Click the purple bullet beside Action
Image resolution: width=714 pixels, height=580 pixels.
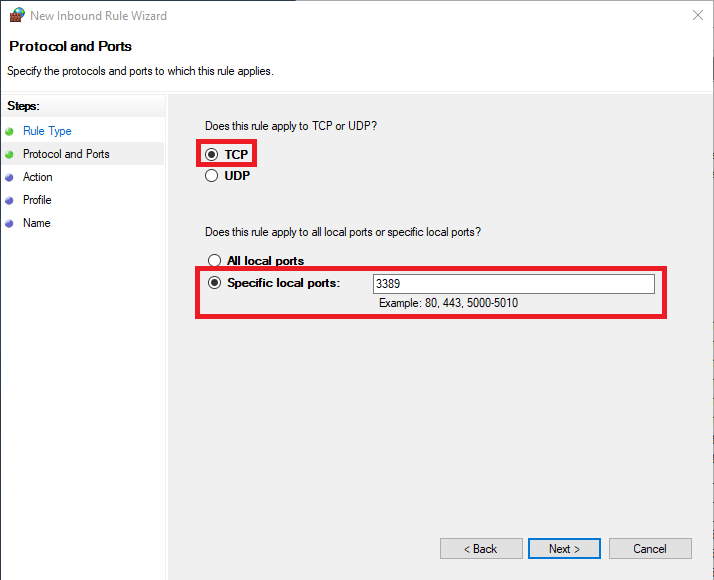tap(9, 178)
